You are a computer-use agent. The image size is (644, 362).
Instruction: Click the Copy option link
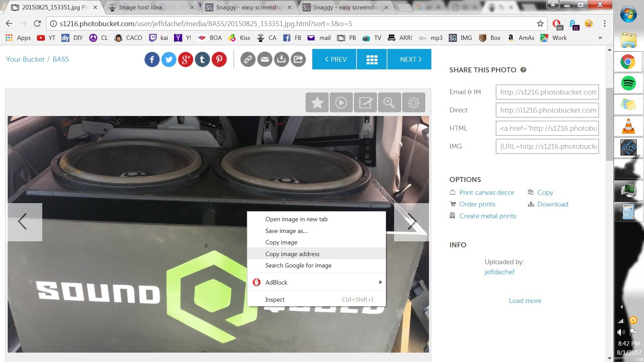coord(545,192)
